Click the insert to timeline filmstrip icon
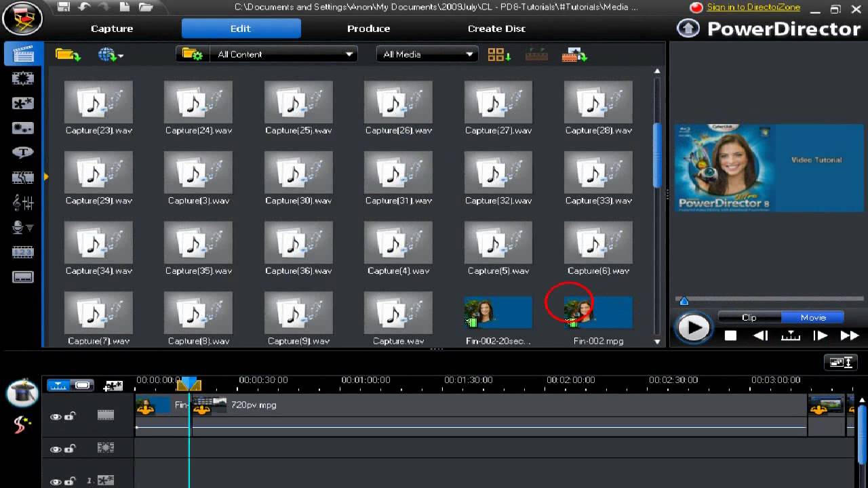Viewport: 868px width, 488px height. coord(574,55)
